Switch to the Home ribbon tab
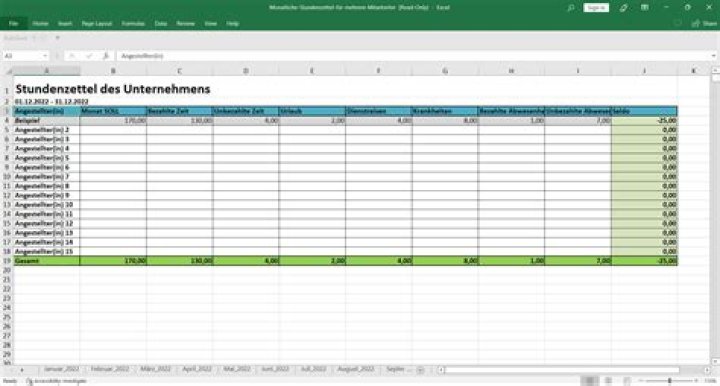 [x=40, y=23]
